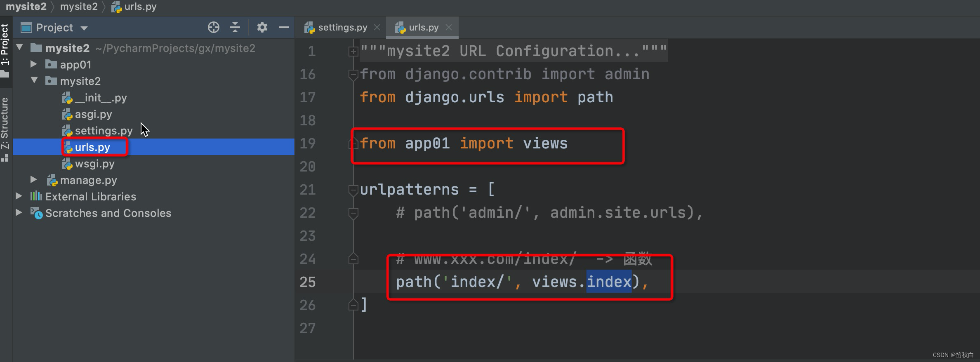980x362 pixels.
Task: Click the word 'views' on line 19
Action: [545, 143]
